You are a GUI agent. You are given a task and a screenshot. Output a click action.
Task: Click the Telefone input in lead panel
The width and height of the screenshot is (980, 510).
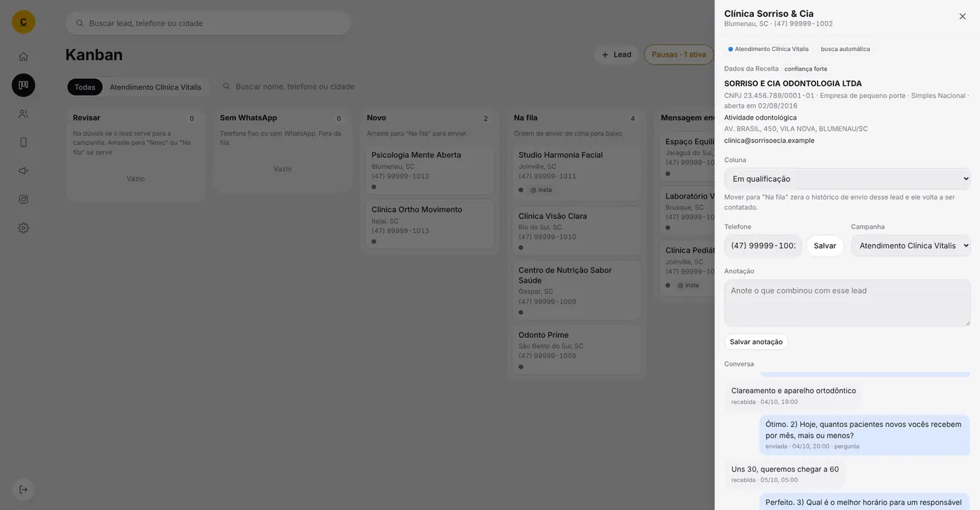coord(763,246)
